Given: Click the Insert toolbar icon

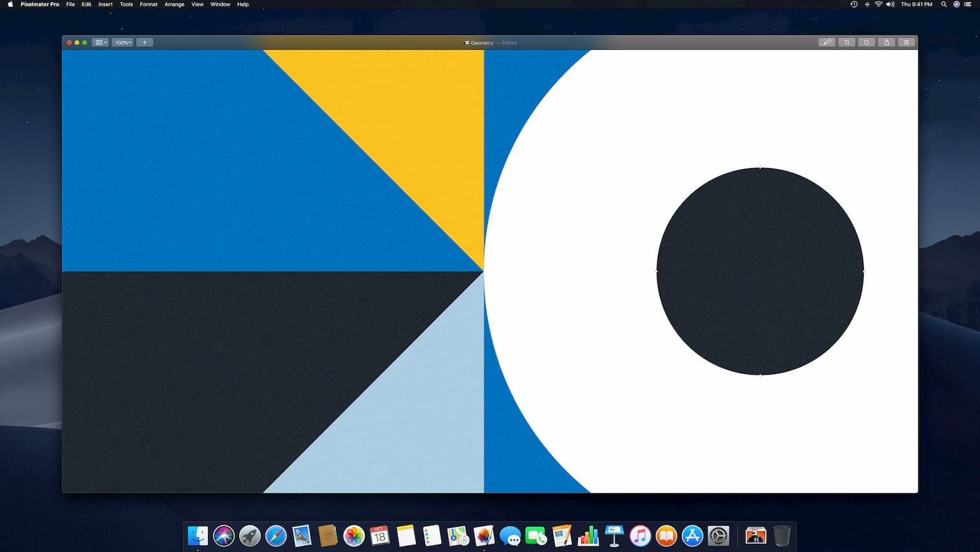Looking at the screenshot, I should pyautogui.click(x=866, y=42).
